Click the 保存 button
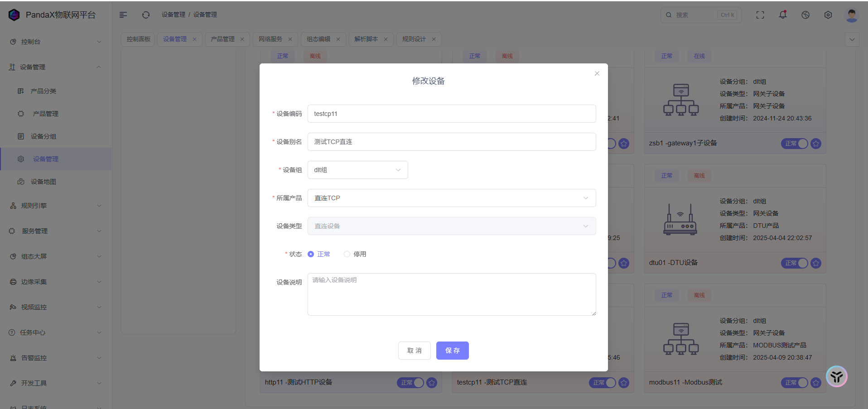 coord(452,351)
